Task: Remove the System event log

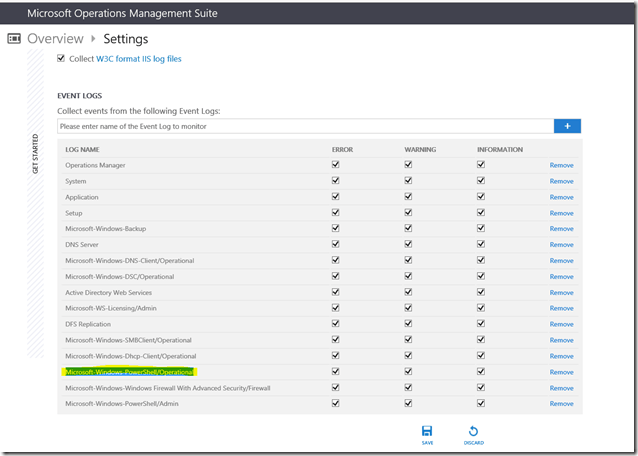Action: coord(561,181)
